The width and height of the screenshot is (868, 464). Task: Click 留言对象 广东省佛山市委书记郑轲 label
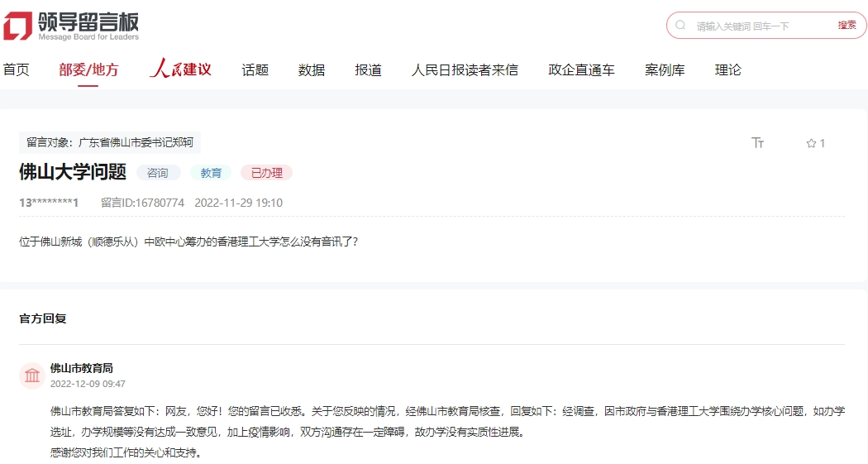(x=110, y=142)
